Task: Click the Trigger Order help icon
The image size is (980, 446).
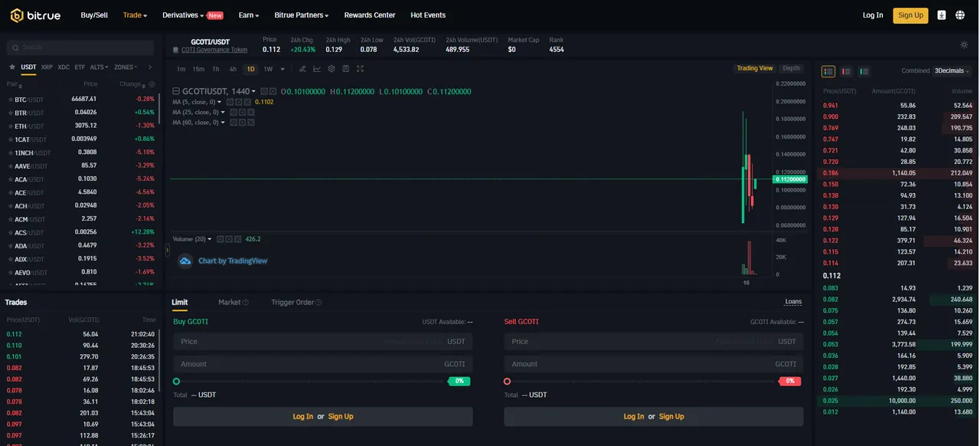Action: [x=318, y=303]
